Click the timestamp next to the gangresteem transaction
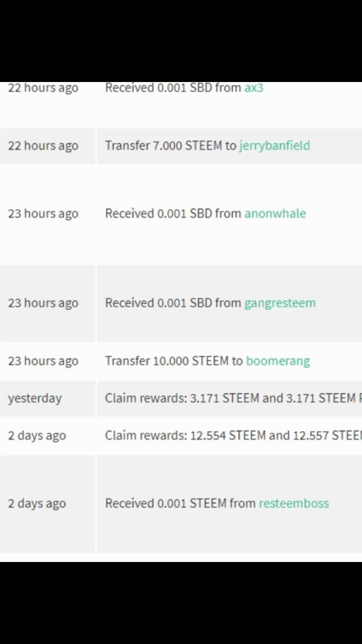 coord(43,303)
